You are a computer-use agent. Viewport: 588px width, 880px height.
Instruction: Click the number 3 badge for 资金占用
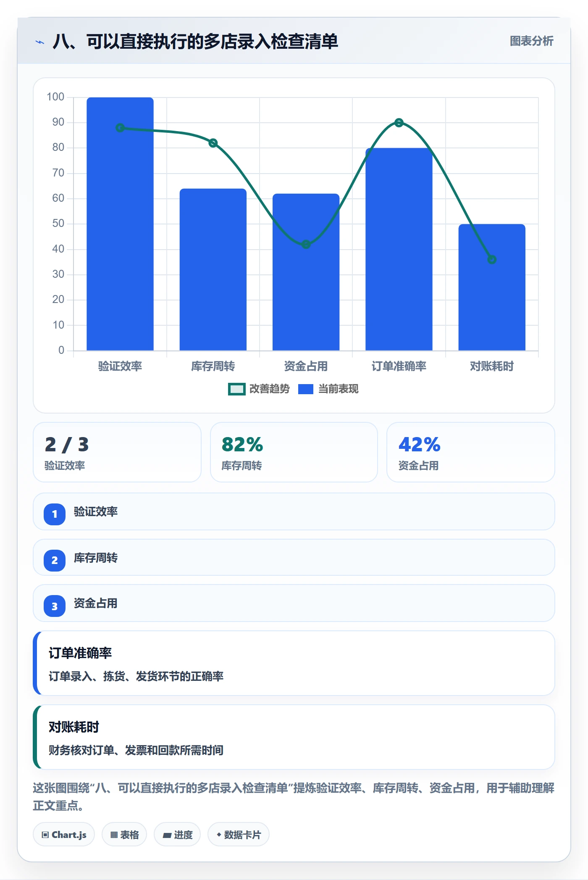point(55,606)
